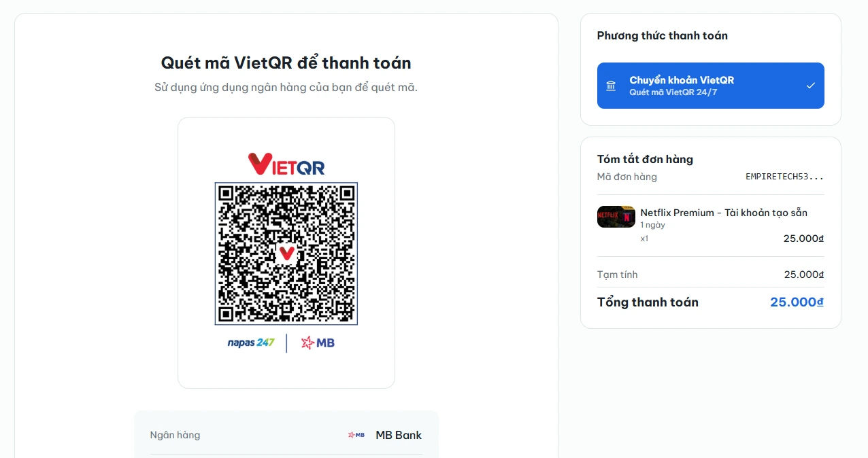Click the small MB logo in Ngân hàng row
868x458 pixels.
coord(356,435)
